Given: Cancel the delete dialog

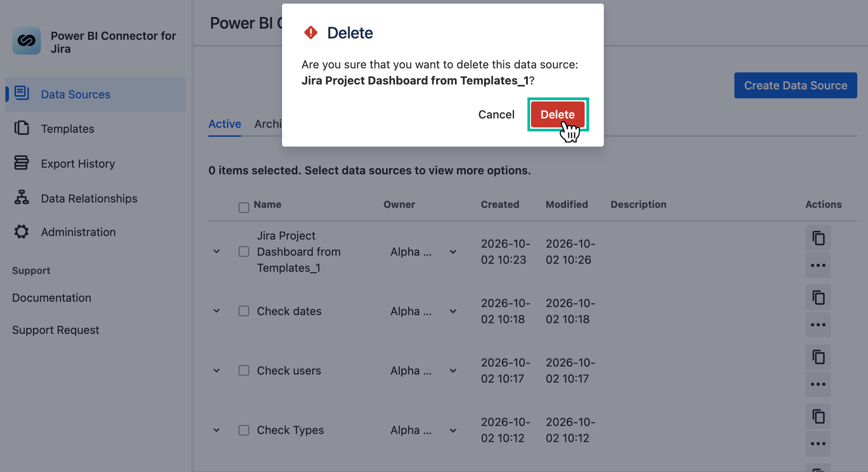Looking at the screenshot, I should pyautogui.click(x=496, y=114).
